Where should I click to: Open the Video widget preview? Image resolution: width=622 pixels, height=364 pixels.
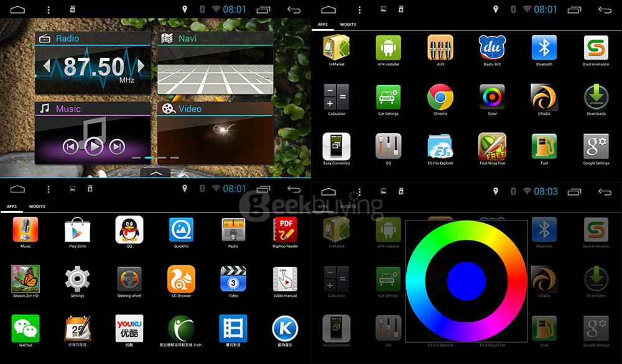[215, 140]
